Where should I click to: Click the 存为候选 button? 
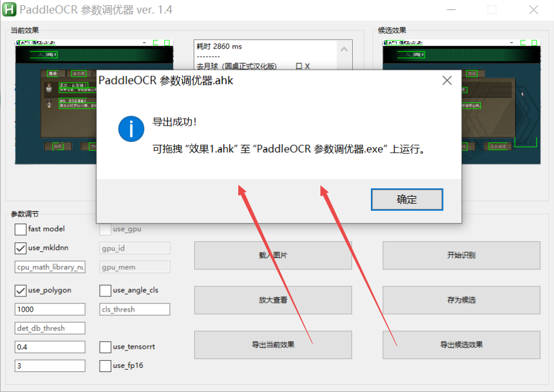461,300
